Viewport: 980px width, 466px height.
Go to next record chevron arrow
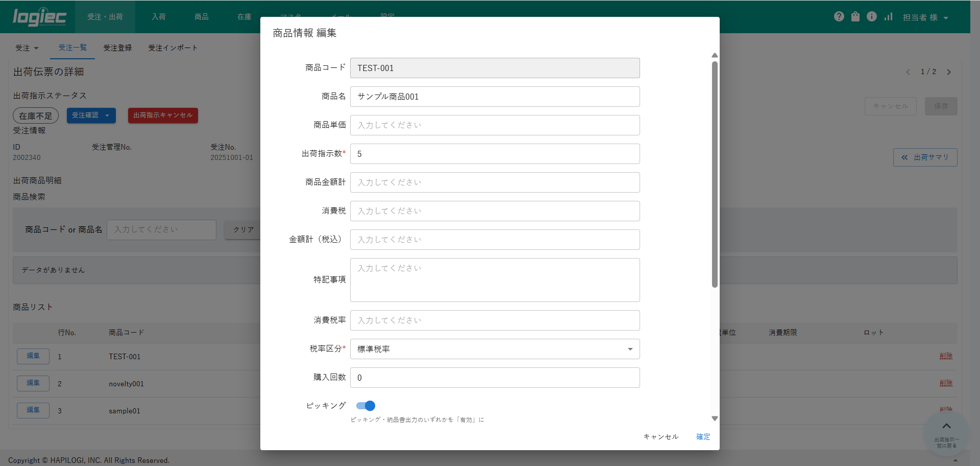point(949,72)
